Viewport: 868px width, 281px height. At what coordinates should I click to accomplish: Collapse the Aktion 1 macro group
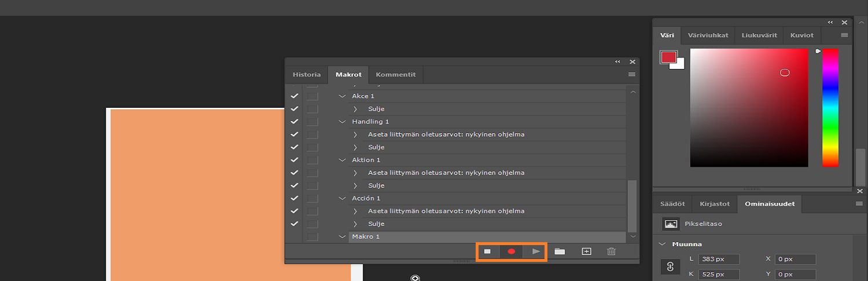click(x=342, y=160)
